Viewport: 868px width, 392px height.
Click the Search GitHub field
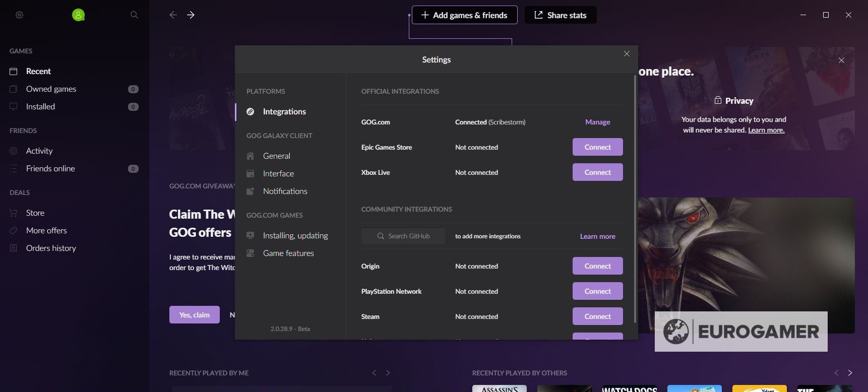pos(403,236)
